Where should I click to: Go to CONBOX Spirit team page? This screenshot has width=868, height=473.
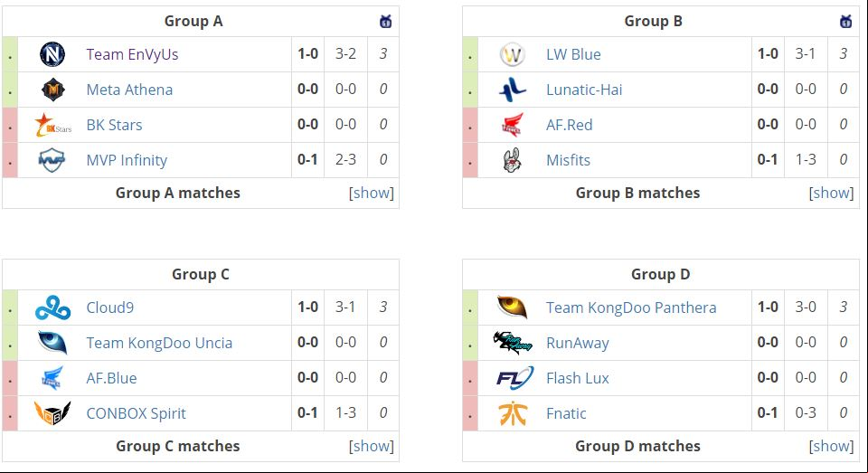click(x=137, y=413)
